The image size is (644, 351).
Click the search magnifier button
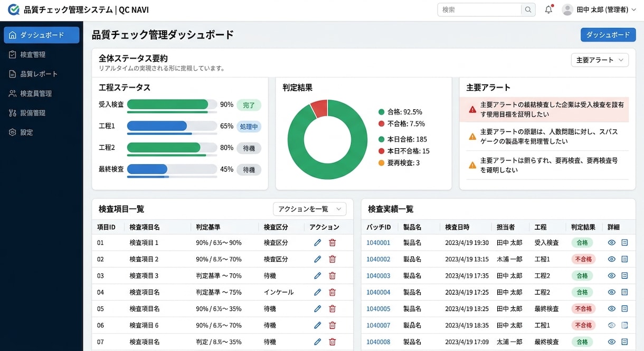(x=528, y=10)
